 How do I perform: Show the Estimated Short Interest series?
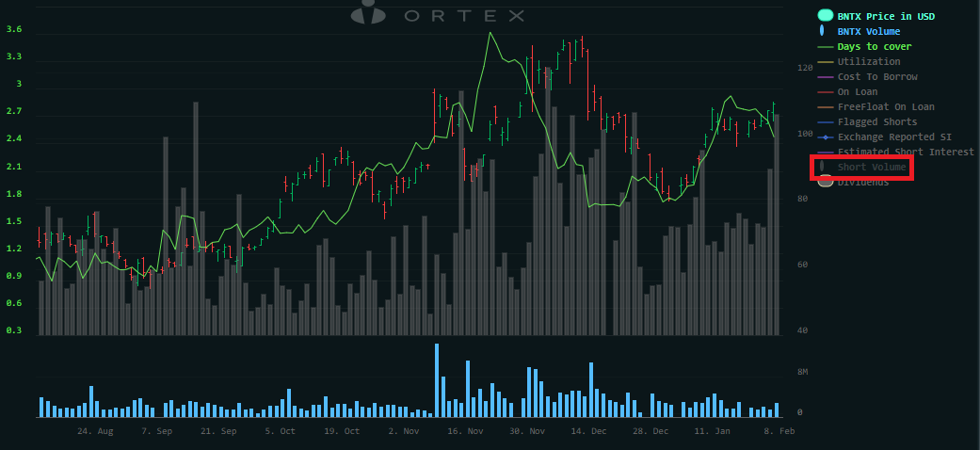point(906,153)
